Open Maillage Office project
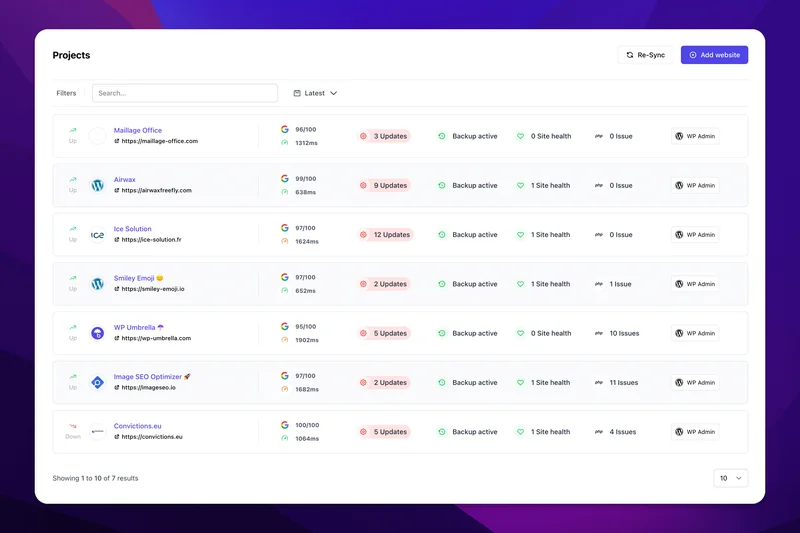 138,130
